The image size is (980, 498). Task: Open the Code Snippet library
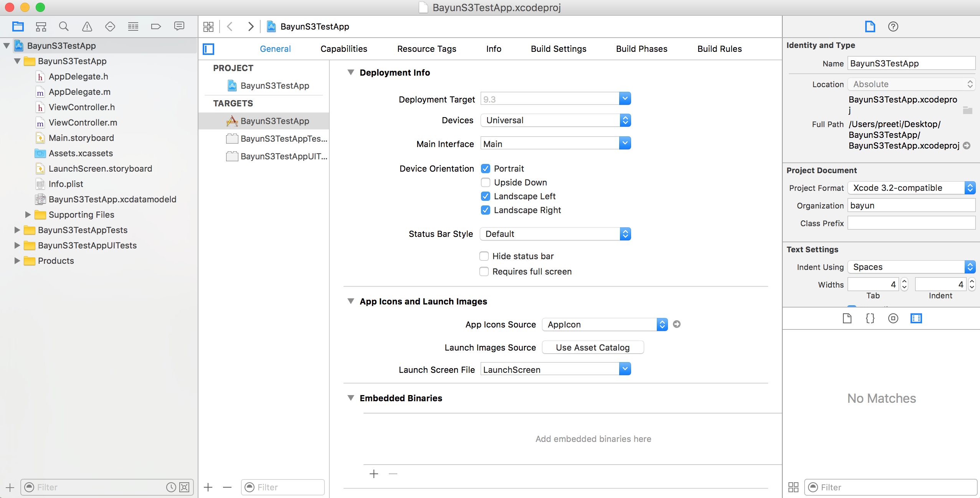[x=870, y=318]
